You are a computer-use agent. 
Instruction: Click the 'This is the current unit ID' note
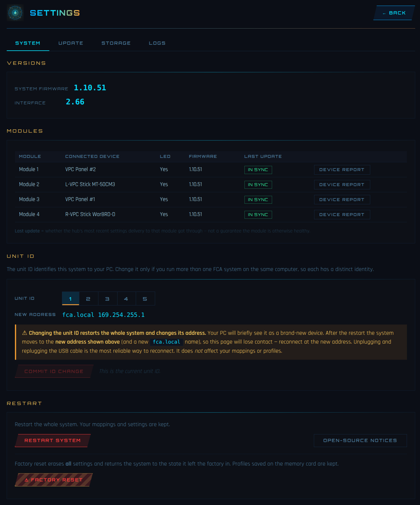click(130, 371)
